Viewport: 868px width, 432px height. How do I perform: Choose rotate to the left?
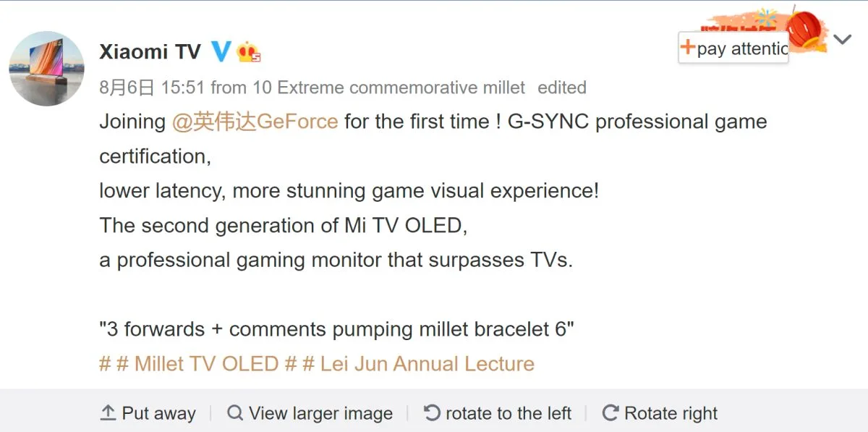click(x=498, y=413)
